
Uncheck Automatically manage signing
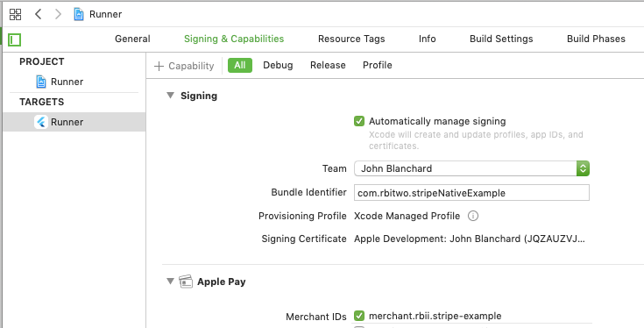[359, 121]
